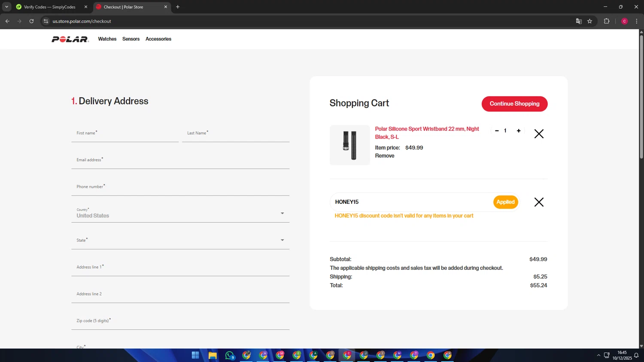Viewport: 644px width, 362px height.
Task: Click the browser address bar URL
Action: tap(82, 21)
